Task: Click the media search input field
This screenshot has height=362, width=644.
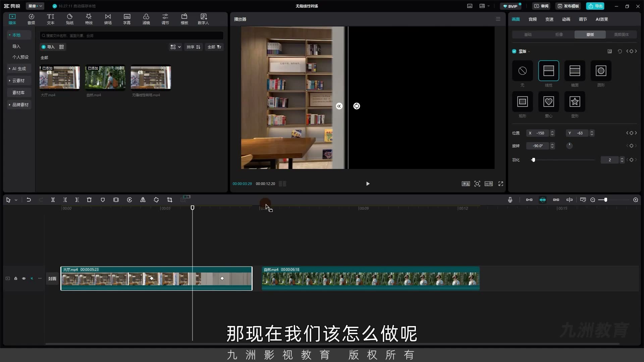Action: tap(131, 36)
